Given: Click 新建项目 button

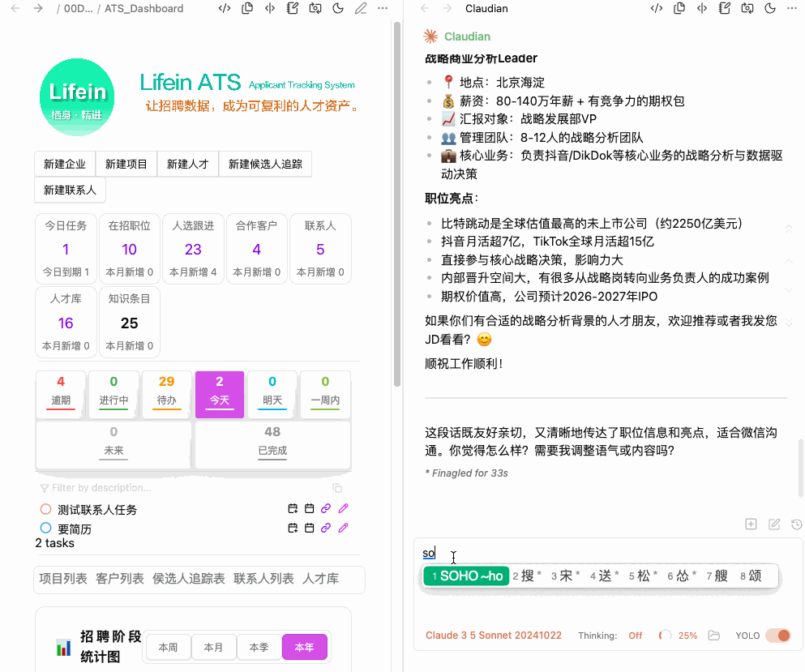Looking at the screenshot, I should click(x=126, y=164).
